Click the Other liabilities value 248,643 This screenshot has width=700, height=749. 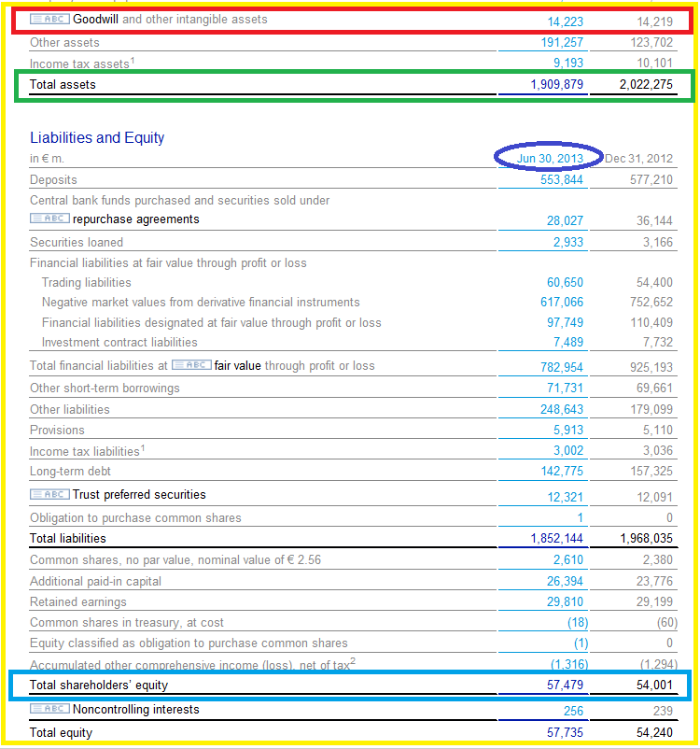tap(562, 409)
